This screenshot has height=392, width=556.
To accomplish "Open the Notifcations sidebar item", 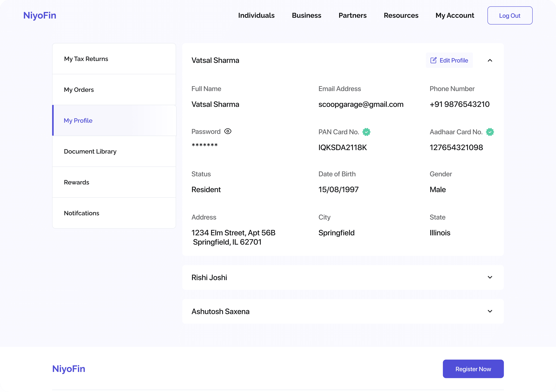I will click(x=82, y=213).
